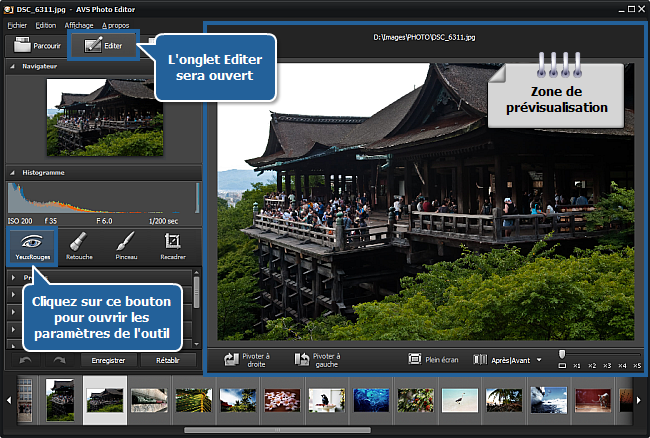Collapse the Histogramme panel
Viewport: 650px width, 438px height.
[12, 173]
